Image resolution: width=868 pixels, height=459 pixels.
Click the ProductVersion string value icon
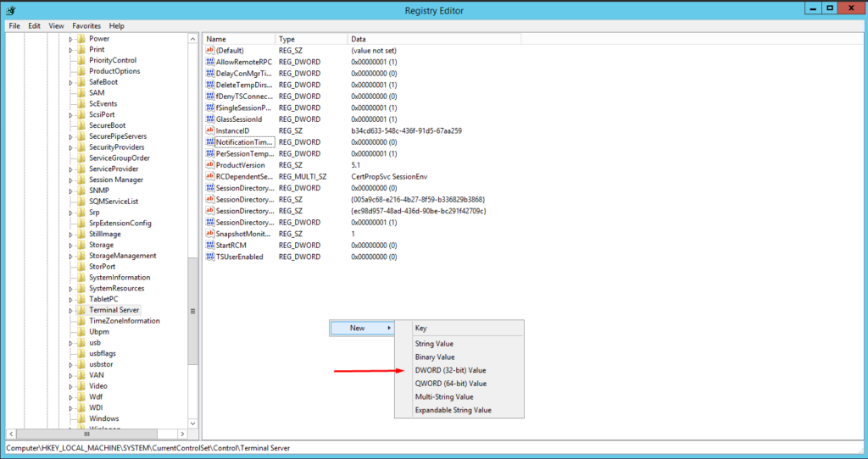(x=210, y=165)
